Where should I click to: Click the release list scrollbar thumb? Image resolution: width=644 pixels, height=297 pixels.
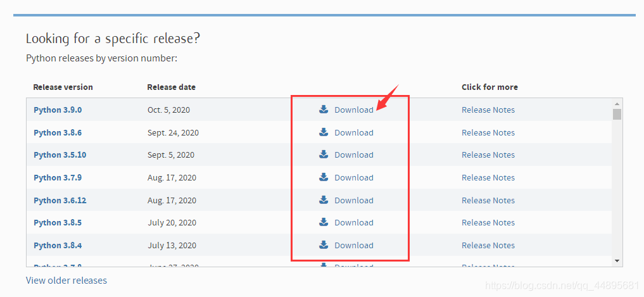pos(617,114)
